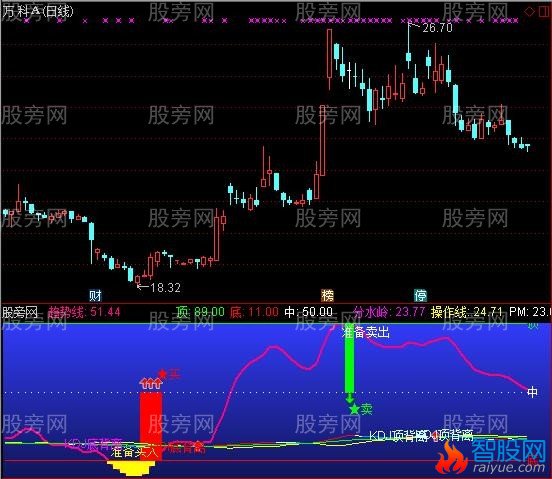The width and height of the screenshot is (552, 479).
Task: Click the 操作线: 24.71 indicator value
Action: (x=466, y=312)
